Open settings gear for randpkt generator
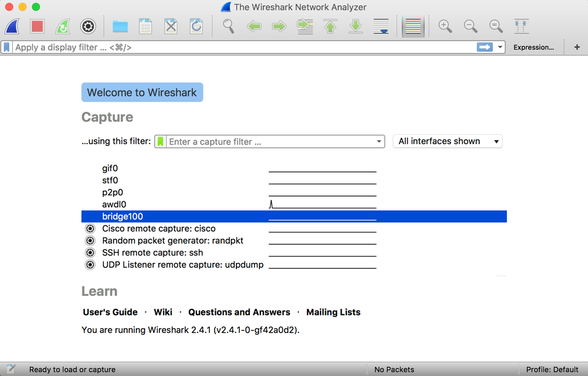The width and height of the screenshot is (588, 376). (x=90, y=241)
